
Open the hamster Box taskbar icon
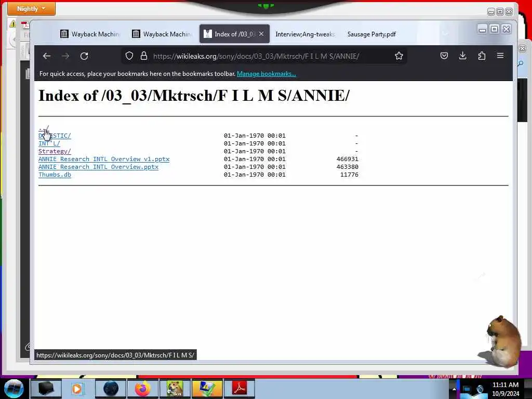[x=175, y=389]
